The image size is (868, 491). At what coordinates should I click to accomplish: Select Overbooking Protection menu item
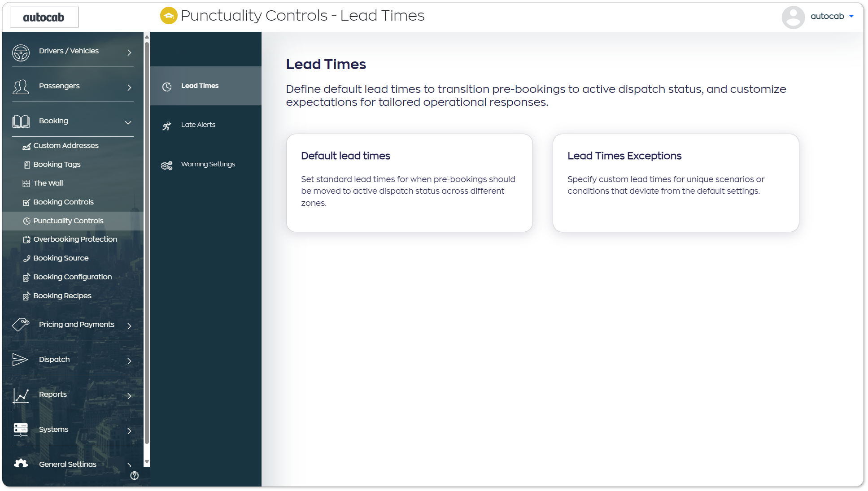(75, 239)
